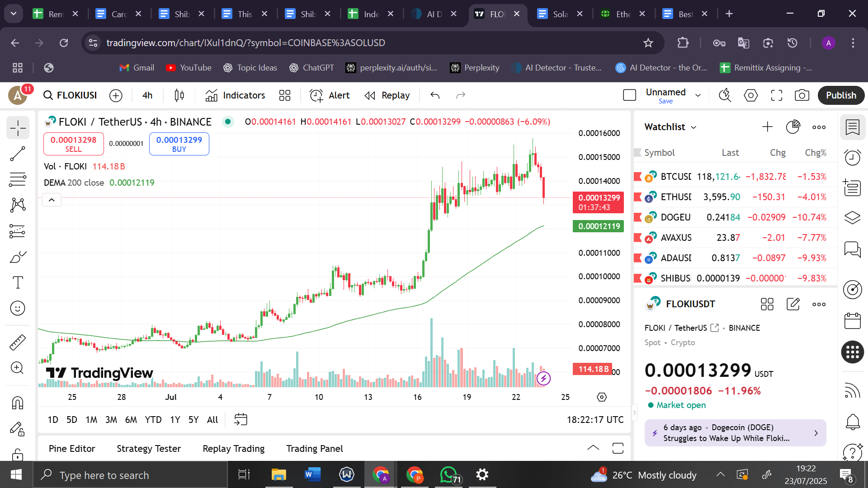868x488 pixels.
Task: Open Watchlist more options menu
Action: 819,127
